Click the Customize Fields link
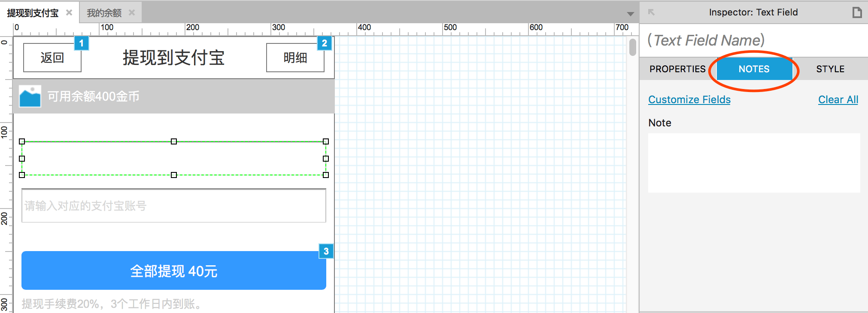 coord(689,99)
